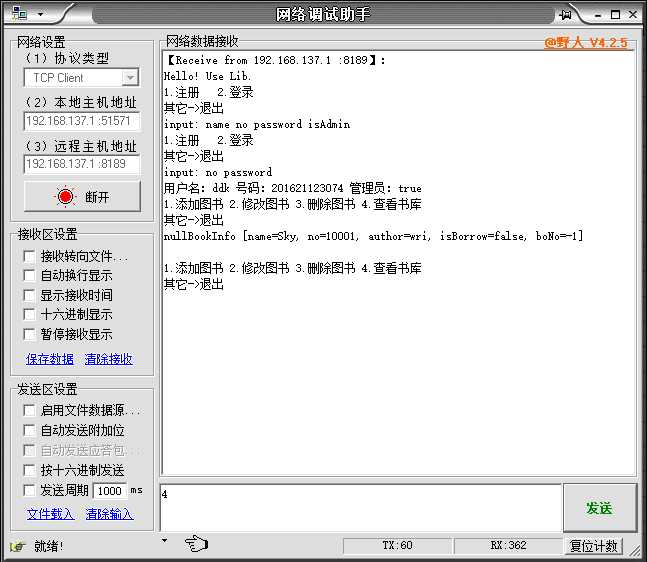Open the app system menu icon in title bar
This screenshot has height=562, width=647.
[x=19, y=13]
